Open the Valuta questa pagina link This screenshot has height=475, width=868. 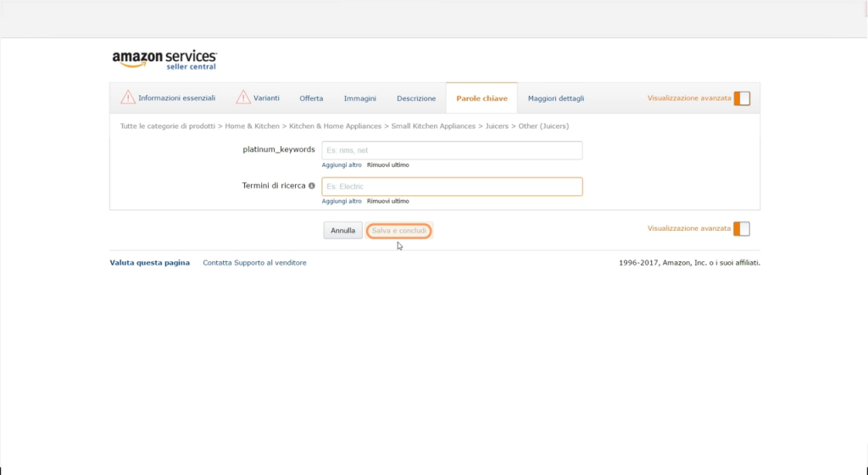coord(150,263)
